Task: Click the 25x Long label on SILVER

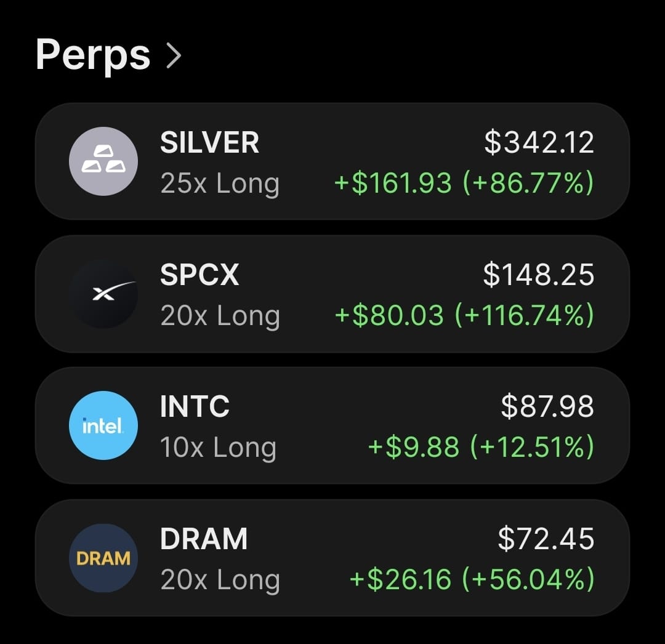Action: tap(220, 184)
